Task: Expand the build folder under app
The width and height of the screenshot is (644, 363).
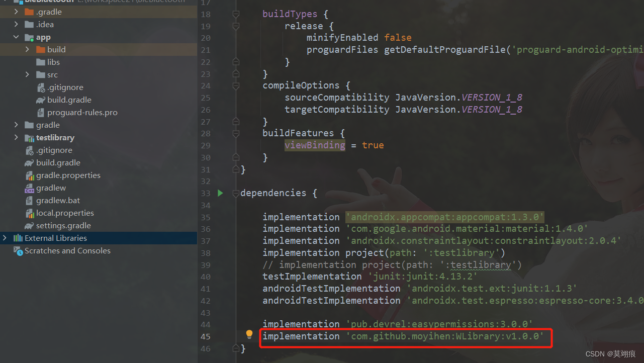Action: [27, 49]
